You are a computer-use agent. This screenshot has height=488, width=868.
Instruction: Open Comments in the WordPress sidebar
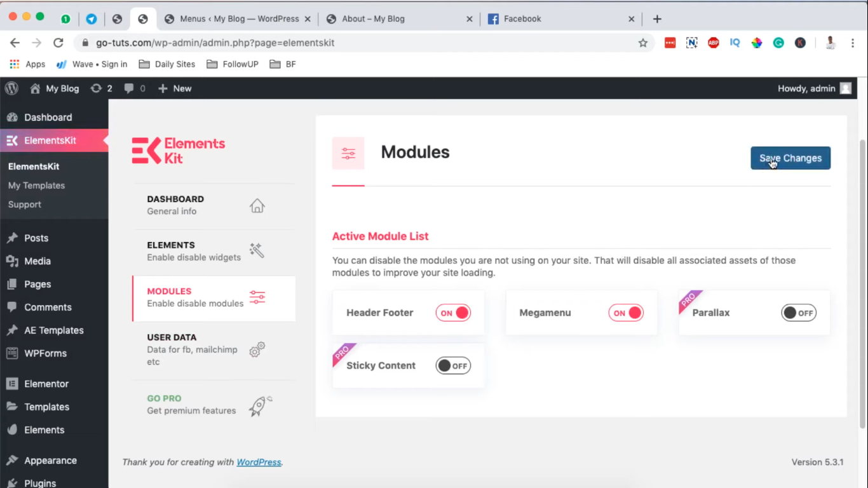(54, 308)
